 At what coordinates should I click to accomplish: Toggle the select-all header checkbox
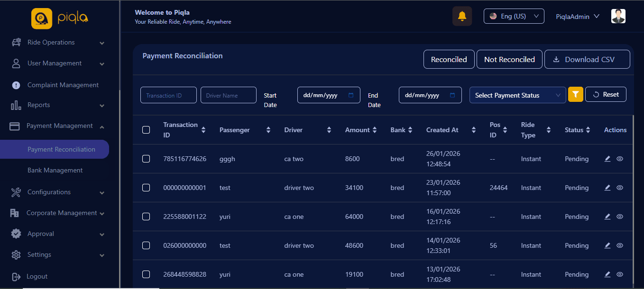pyautogui.click(x=146, y=130)
